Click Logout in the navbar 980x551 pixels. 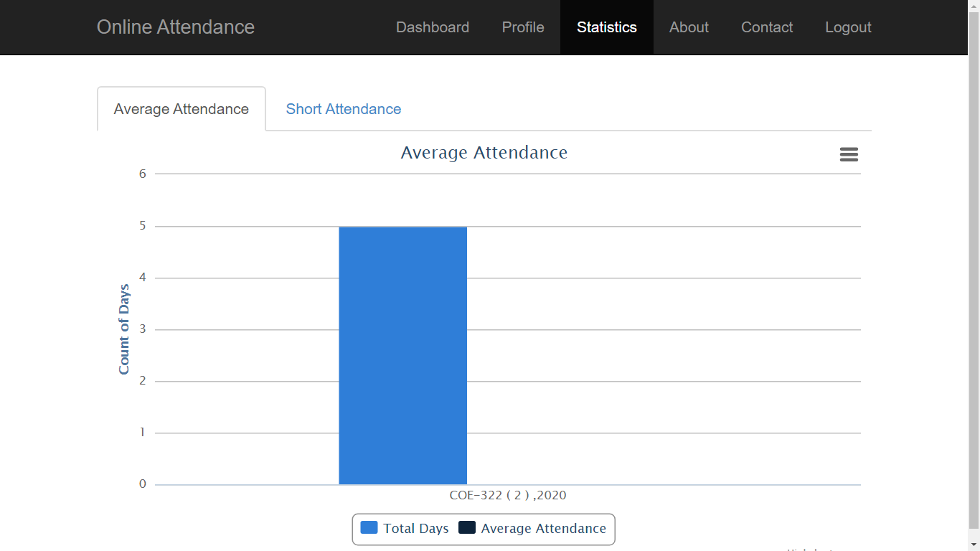click(848, 27)
